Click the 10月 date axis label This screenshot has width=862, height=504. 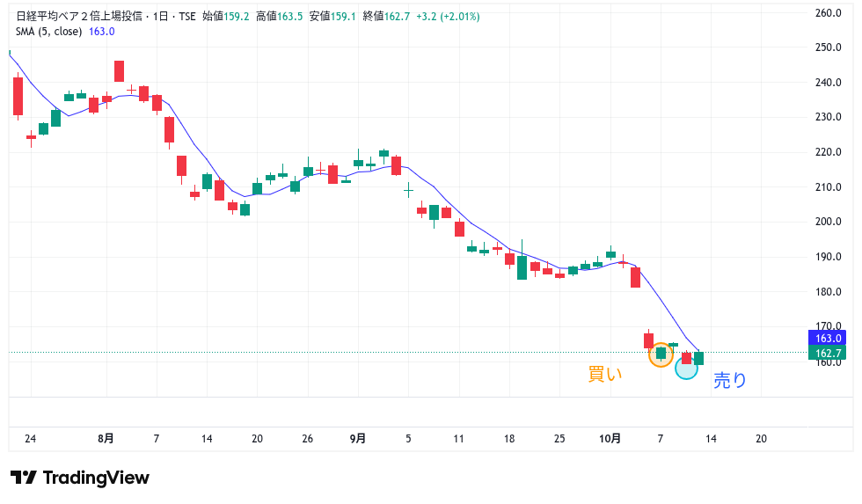(610, 438)
